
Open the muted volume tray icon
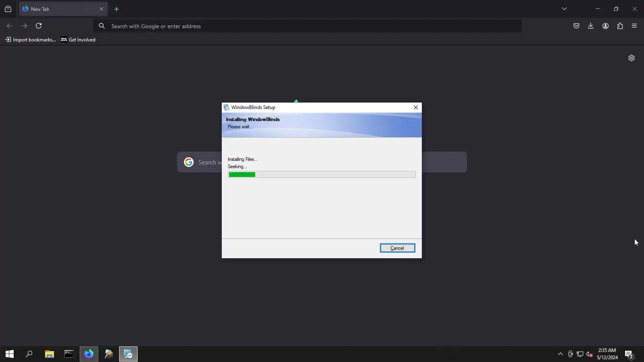pos(590,354)
